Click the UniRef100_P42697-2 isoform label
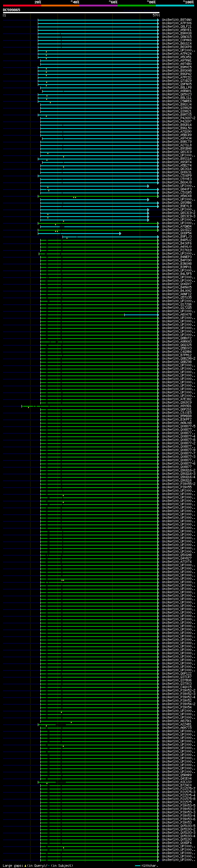Screen dimensions: 197x868 179,118
